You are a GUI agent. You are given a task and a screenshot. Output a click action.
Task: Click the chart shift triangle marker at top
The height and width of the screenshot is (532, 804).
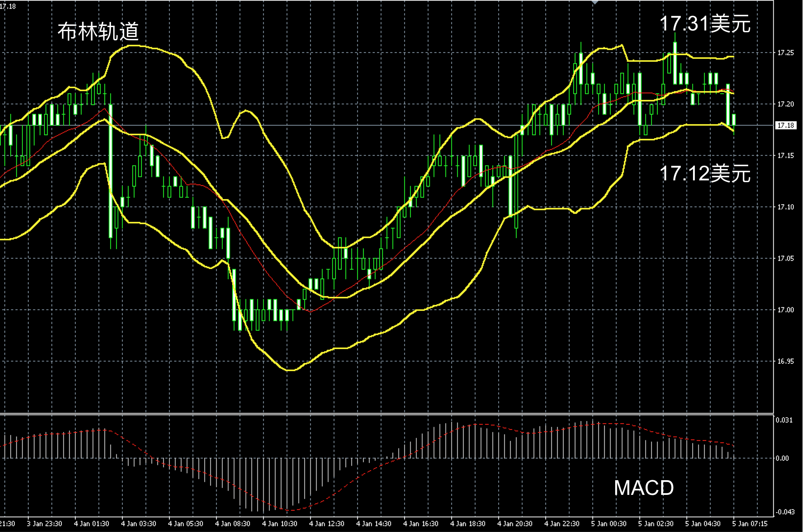pyautogui.click(x=595, y=2)
